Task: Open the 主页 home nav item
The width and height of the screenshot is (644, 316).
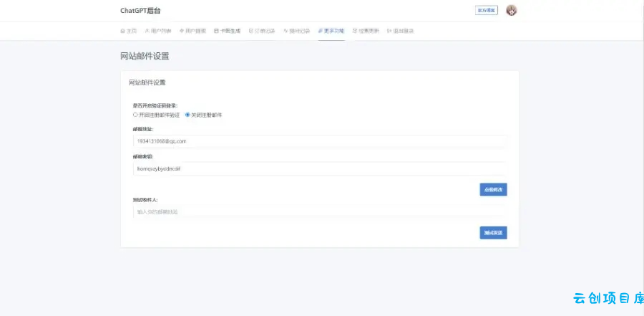Action: coord(129,31)
